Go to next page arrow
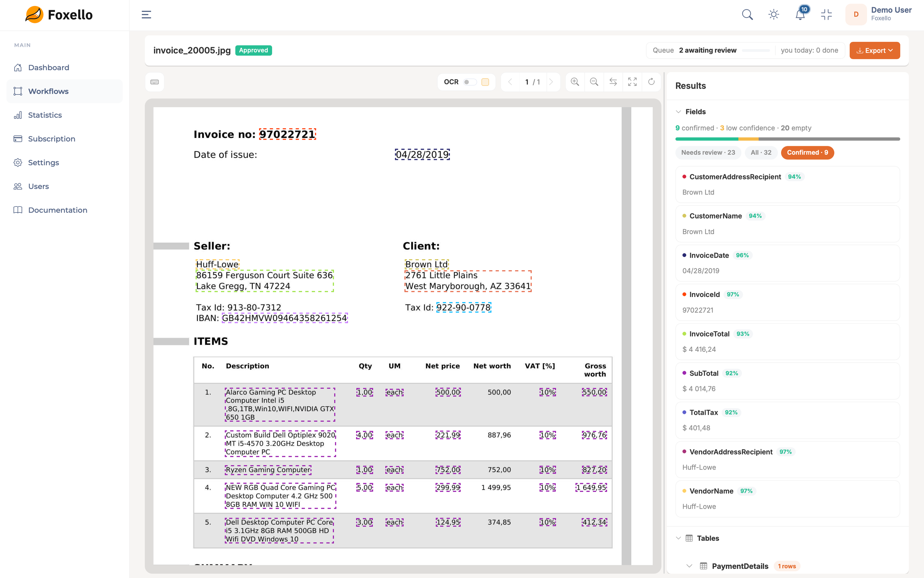 [x=551, y=82]
